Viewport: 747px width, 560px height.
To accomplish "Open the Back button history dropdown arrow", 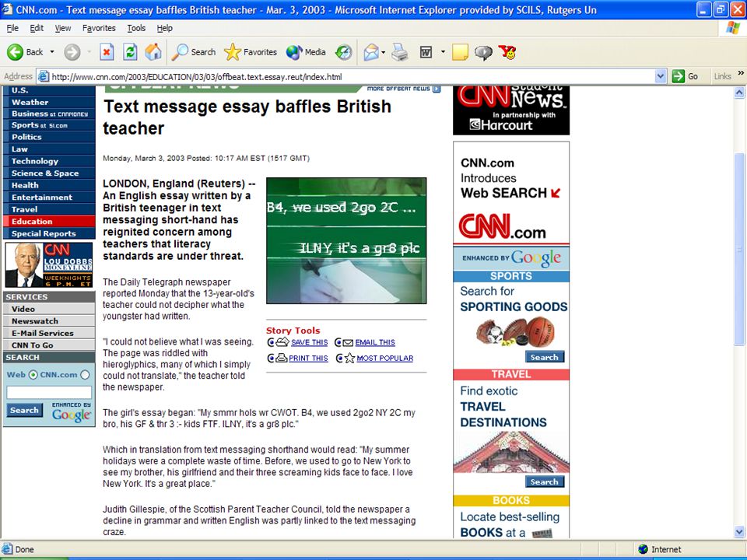I will point(52,52).
